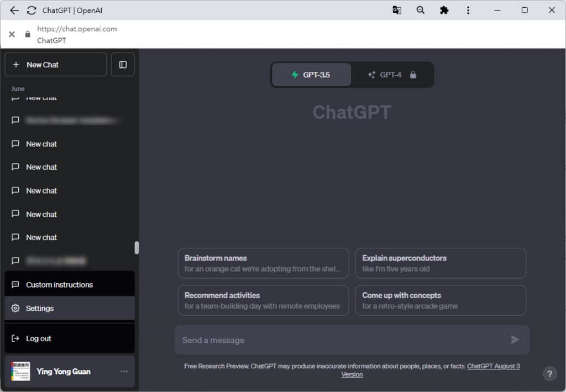Click the Custom instructions speech icon
566x392 pixels.
(15, 284)
